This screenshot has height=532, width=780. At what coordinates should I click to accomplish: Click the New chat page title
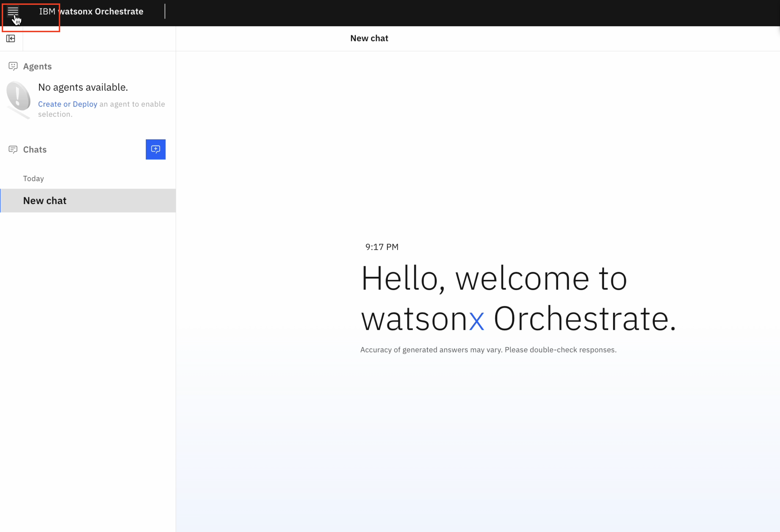[x=369, y=38]
